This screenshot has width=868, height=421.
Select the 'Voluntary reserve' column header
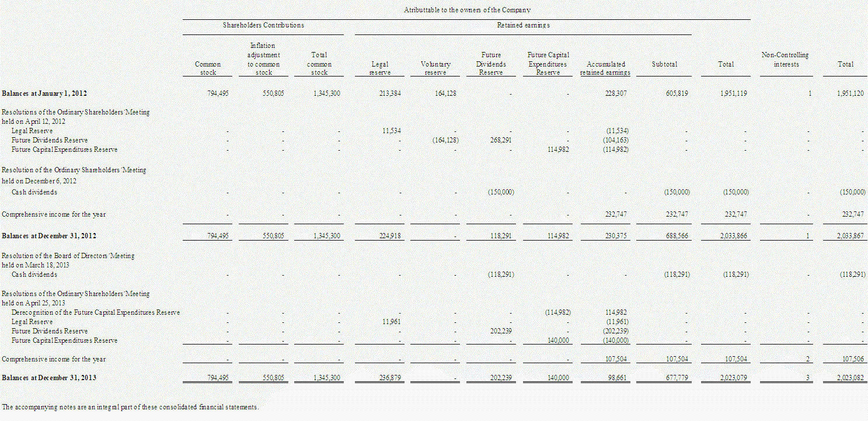(435, 68)
